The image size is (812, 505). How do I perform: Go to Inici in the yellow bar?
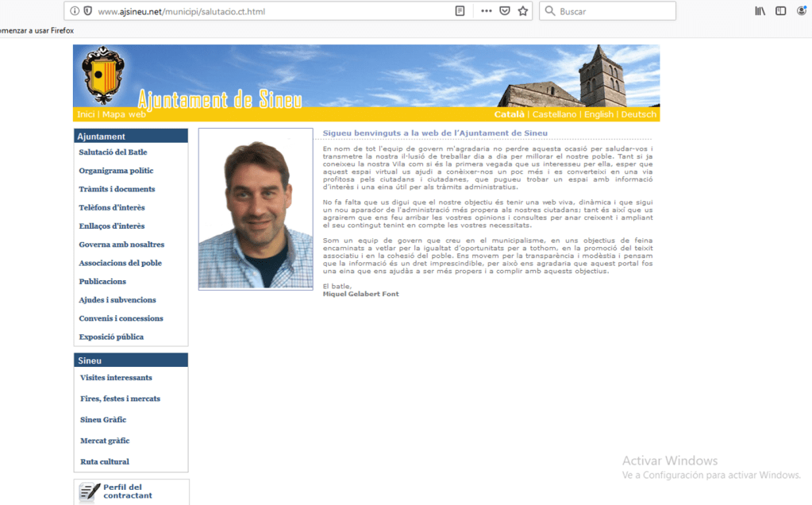pos(86,114)
